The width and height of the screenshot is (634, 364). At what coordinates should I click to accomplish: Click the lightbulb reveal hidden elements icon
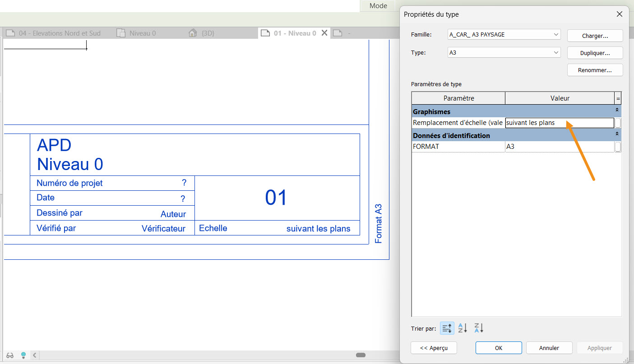pyautogui.click(x=23, y=355)
